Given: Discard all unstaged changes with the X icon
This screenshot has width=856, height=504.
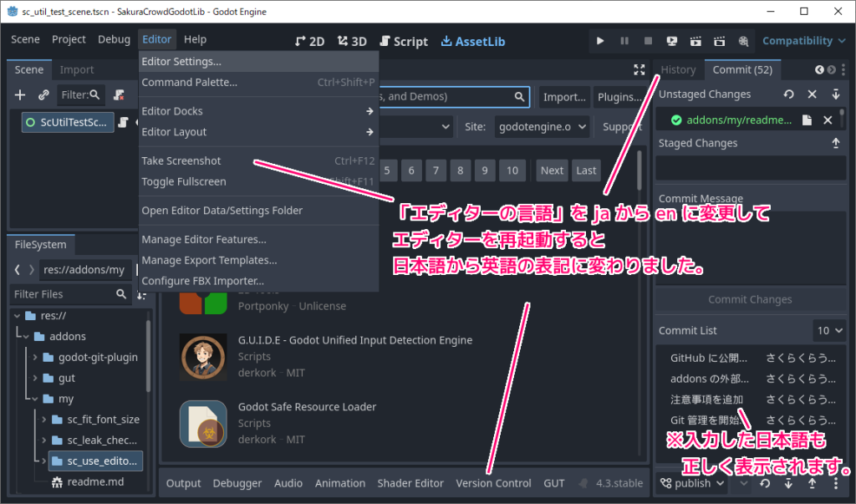Looking at the screenshot, I should coord(812,94).
